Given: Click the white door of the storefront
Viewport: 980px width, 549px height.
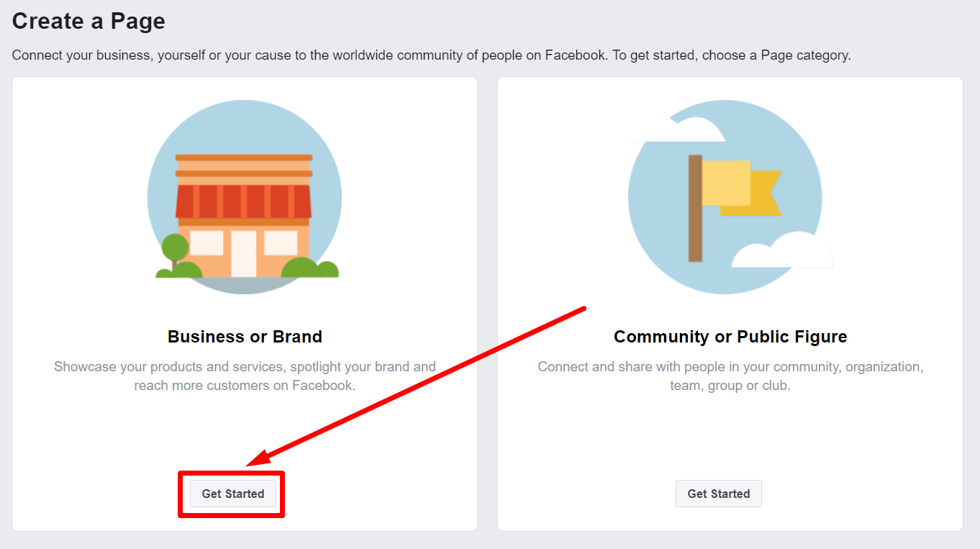Looking at the screenshot, I should [x=243, y=253].
